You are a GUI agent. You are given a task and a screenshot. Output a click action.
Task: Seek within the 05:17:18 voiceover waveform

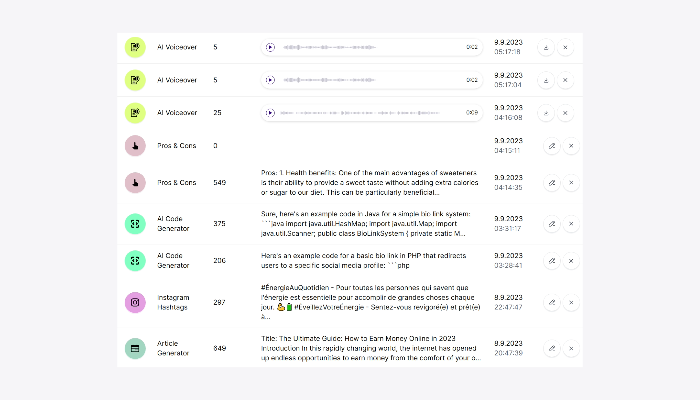click(329, 47)
